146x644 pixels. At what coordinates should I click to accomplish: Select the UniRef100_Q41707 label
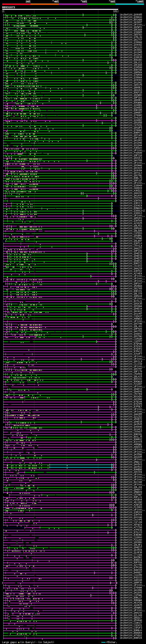click(131, 40)
